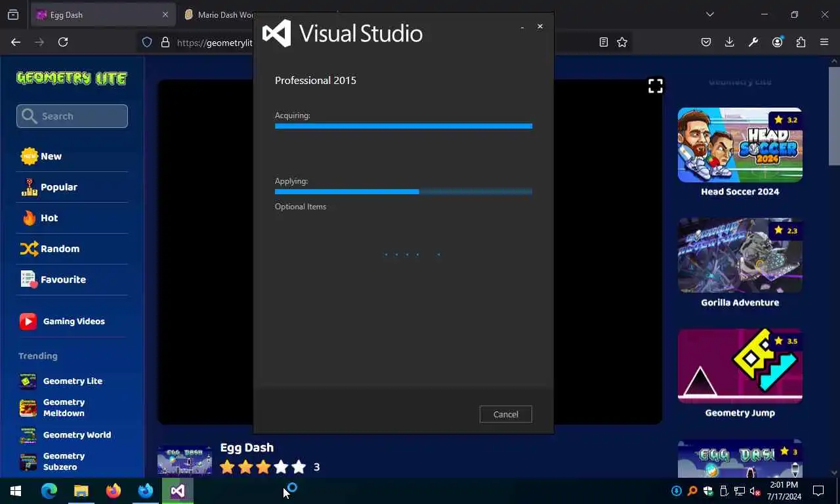The height and width of the screenshot is (504, 840).
Task: Click the Acquiring progress bar
Action: [404, 126]
